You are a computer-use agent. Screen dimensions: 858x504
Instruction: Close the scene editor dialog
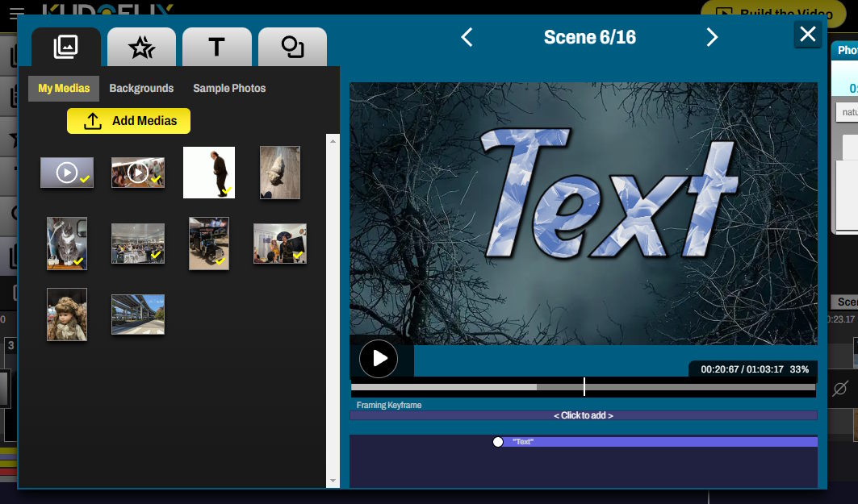tap(807, 34)
